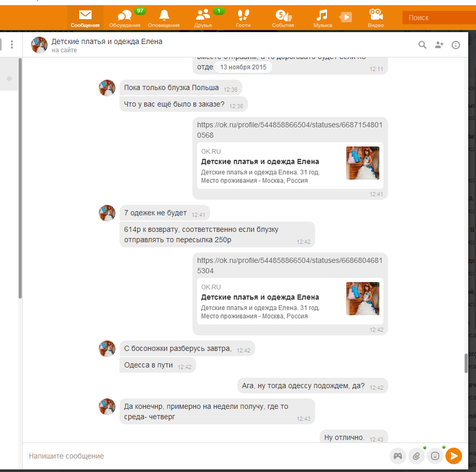Open the games gamepad icon
The width and height of the screenshot is (476, 472).
point(398,456)
